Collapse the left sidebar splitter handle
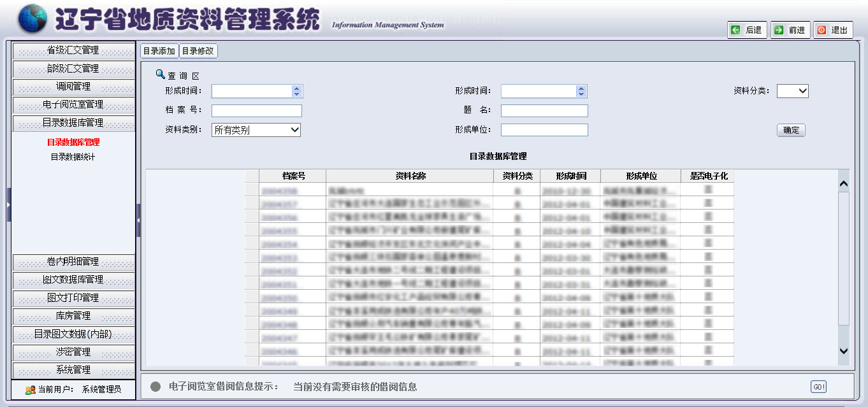This screenshot has height=407, width=868. pyautogui.click(x=138, y=220)
